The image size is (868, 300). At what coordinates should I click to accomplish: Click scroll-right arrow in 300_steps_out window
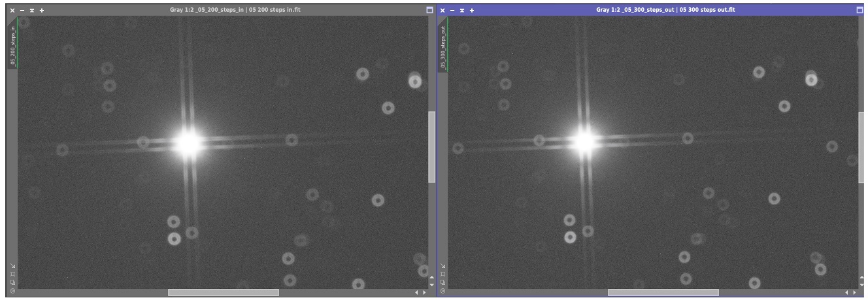tap(855, 292)
